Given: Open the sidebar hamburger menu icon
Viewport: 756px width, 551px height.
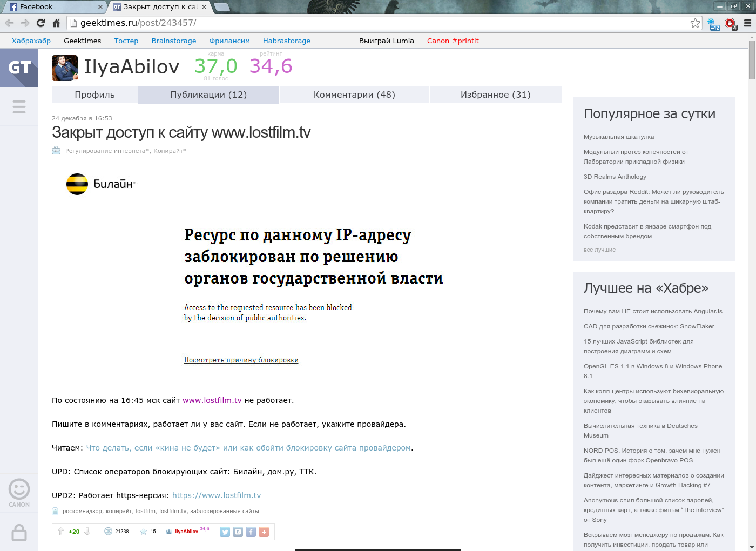Looking at the screenshot, I should click(19, 106).
